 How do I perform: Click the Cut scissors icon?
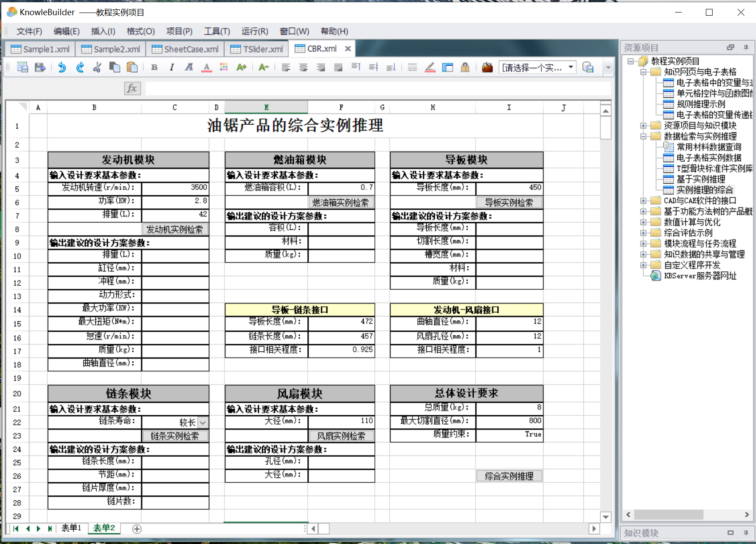pos(97,67)
